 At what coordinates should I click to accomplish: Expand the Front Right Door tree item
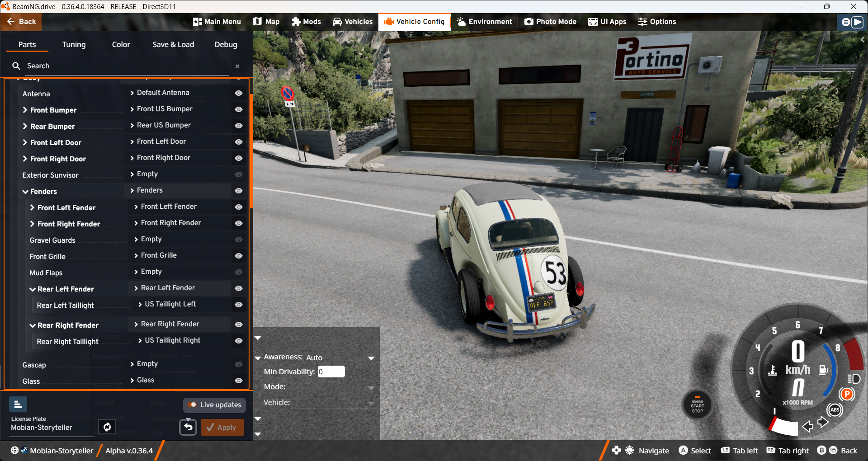(25, 159)
